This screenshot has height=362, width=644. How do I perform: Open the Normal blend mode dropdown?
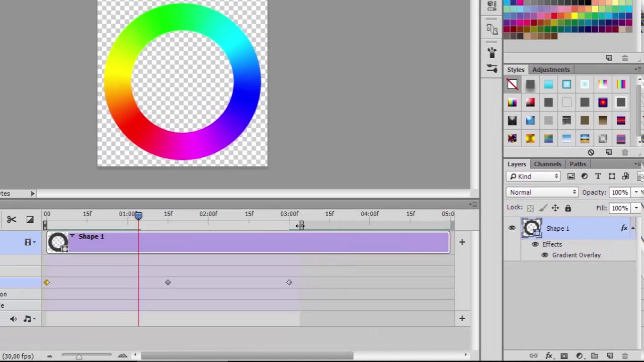542,192
